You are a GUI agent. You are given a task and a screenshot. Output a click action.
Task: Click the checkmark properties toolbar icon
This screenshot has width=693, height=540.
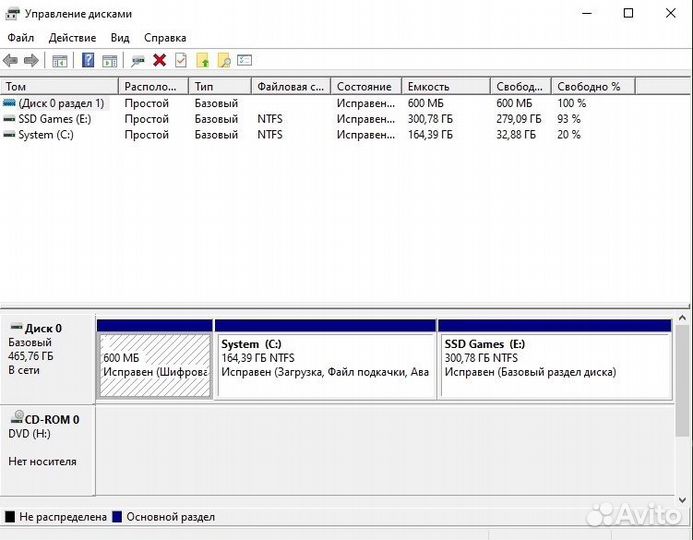click(x=181, y=60)
